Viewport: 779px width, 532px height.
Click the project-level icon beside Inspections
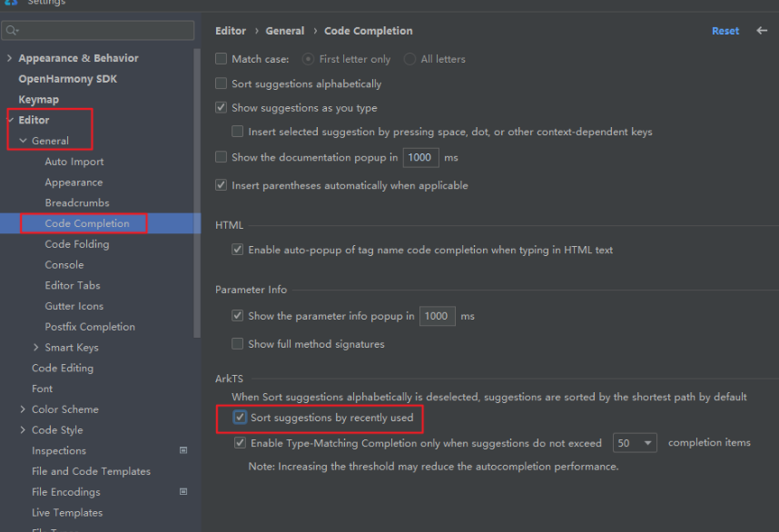pyautogui.click(x=183, y=450)
